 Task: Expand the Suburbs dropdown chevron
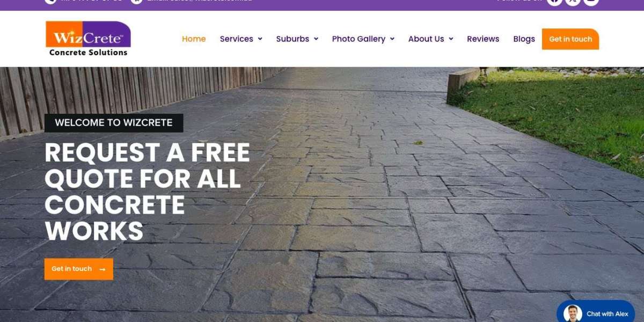click(316, 39)
